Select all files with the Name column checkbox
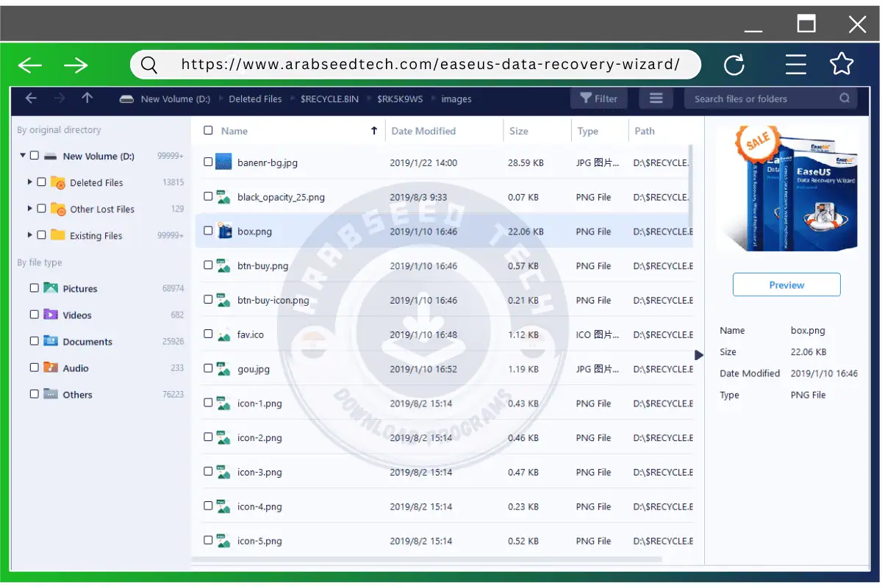 (208, 130)
